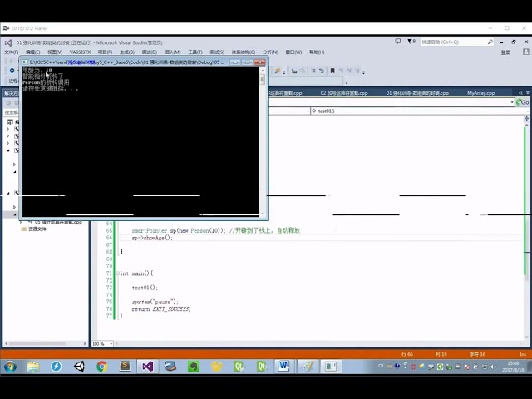This screenshot has width=532, height=399.
Task: Expand the first project node in Solution Explorer
Action: (x=7, y=129)
